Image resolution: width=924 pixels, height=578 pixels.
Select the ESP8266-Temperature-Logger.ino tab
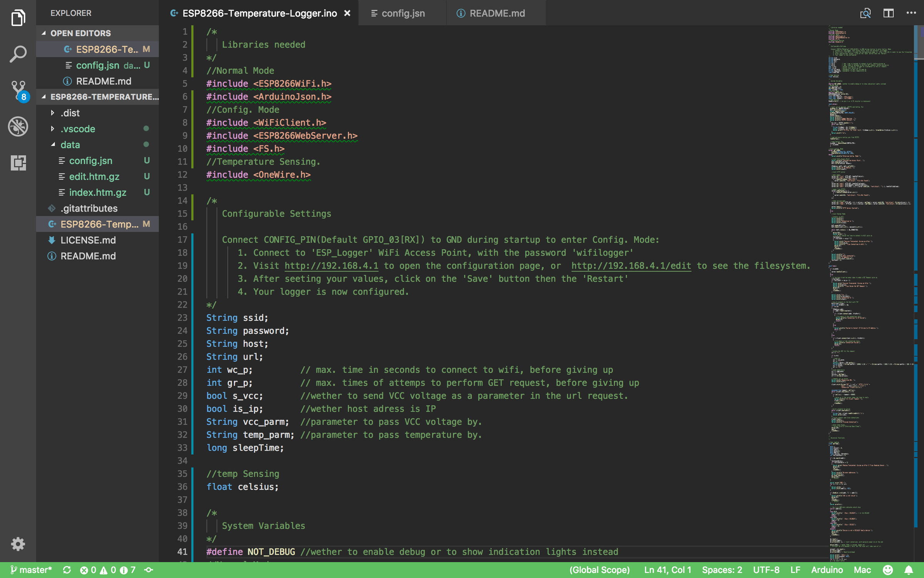click(x=259, y=13)
